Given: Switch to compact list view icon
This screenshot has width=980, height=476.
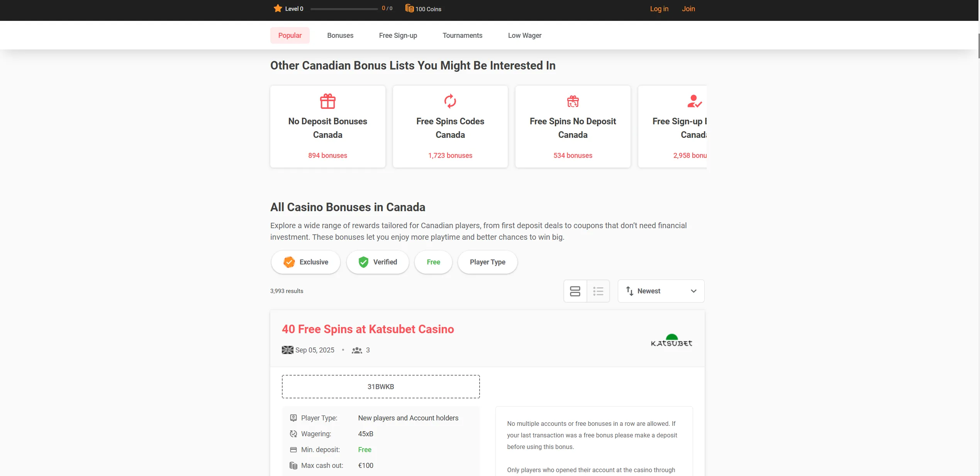Looking at the screenshot, I should 598,291.
